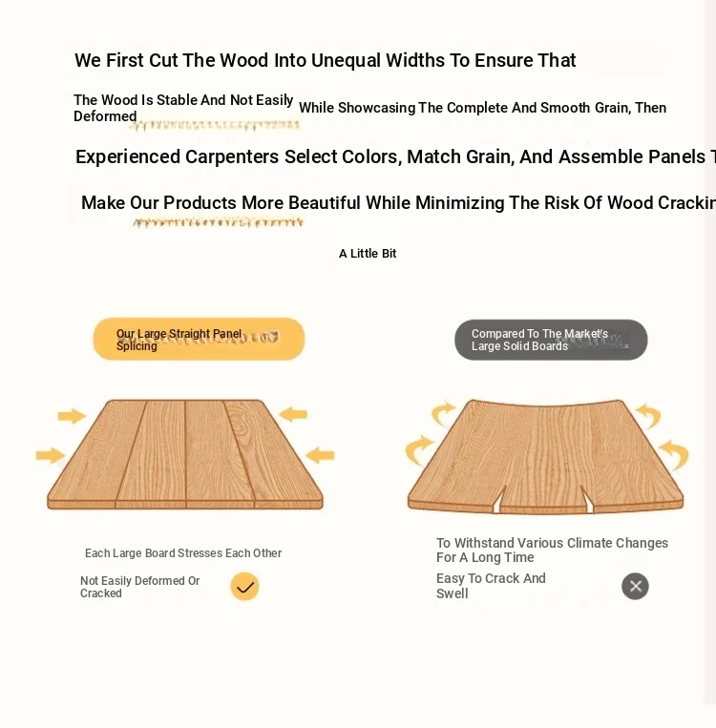This screenshot has width=716, height=728.
Task: Click the lower-right curved arrow beside warped board
Action: (674, 455)
